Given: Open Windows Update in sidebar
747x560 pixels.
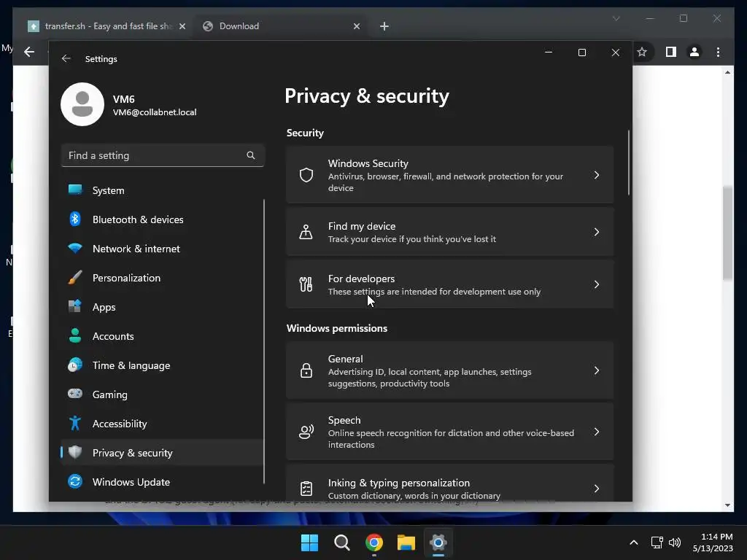Looking at the screenshot, I should pos(162,482).
